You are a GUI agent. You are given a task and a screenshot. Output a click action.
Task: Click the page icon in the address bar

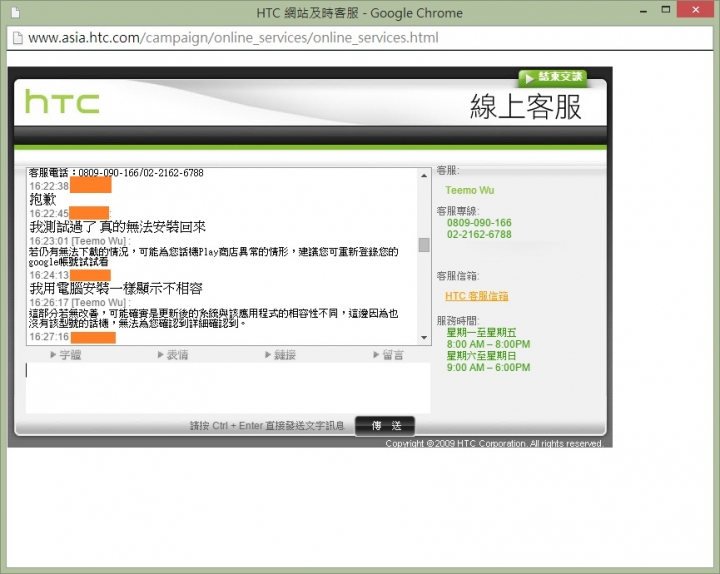click(17, 38)
